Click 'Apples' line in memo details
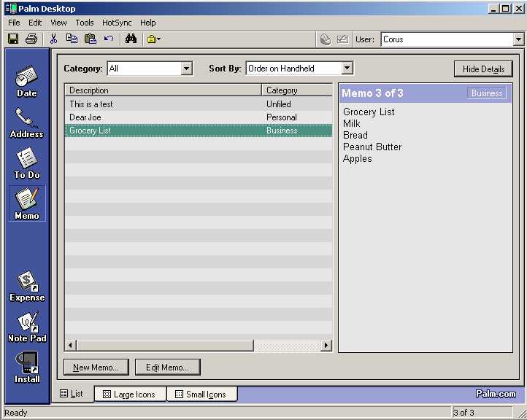The image size is (527, 420). [357, 158]
